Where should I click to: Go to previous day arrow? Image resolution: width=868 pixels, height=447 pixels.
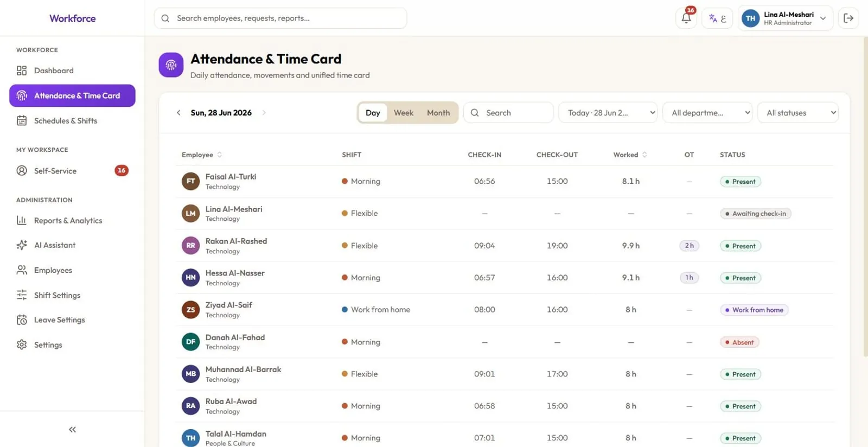[178, 113]
